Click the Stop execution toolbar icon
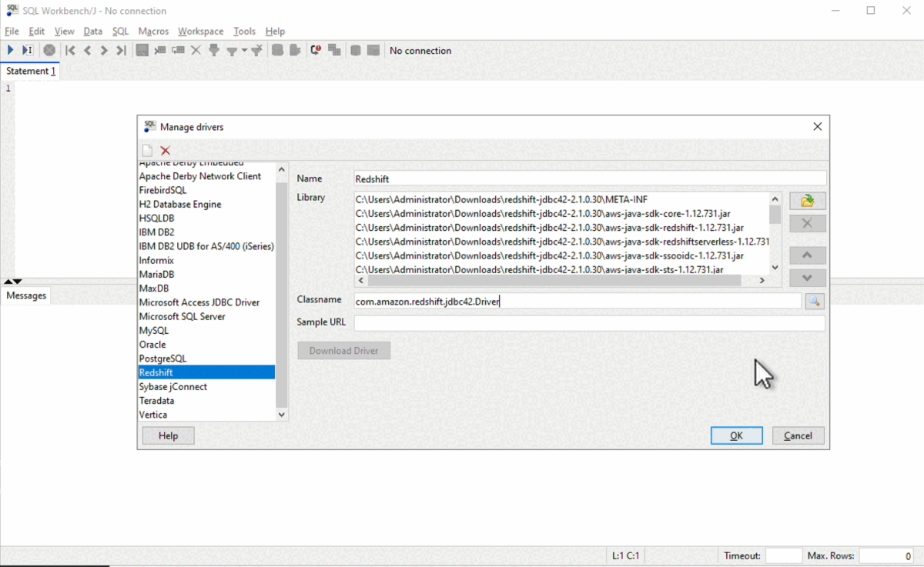924x567 pixels. click(x=49, y=50)
